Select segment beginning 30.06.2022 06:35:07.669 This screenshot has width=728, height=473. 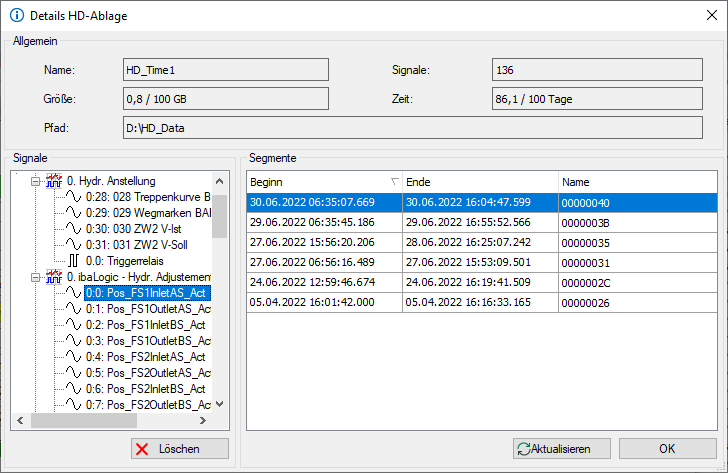pyautogui.click(x=482, y=202)
